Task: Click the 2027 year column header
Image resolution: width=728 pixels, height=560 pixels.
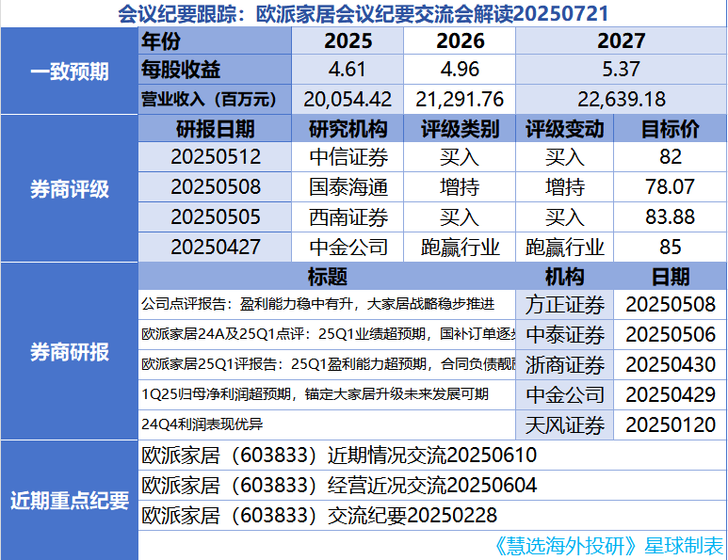Action: 622,40
